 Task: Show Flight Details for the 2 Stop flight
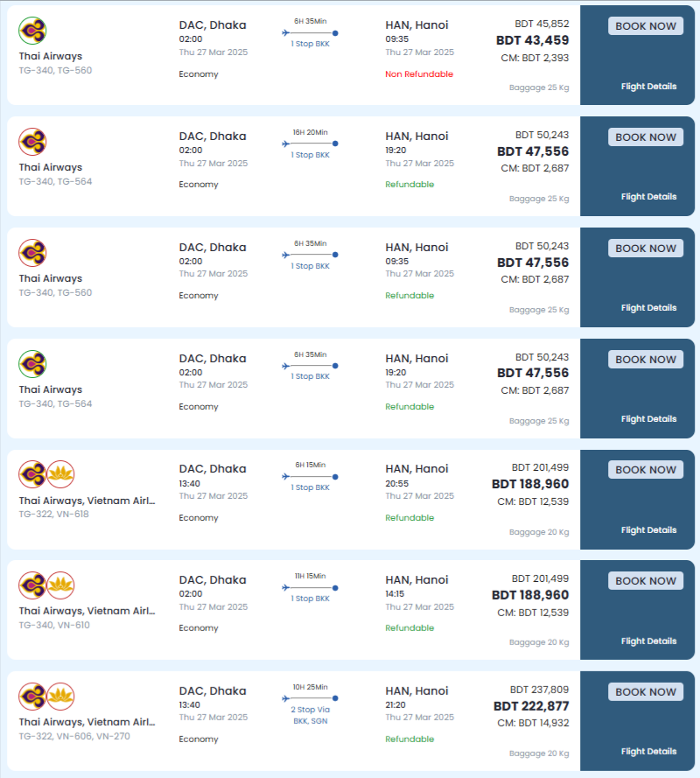click(648, 751)
